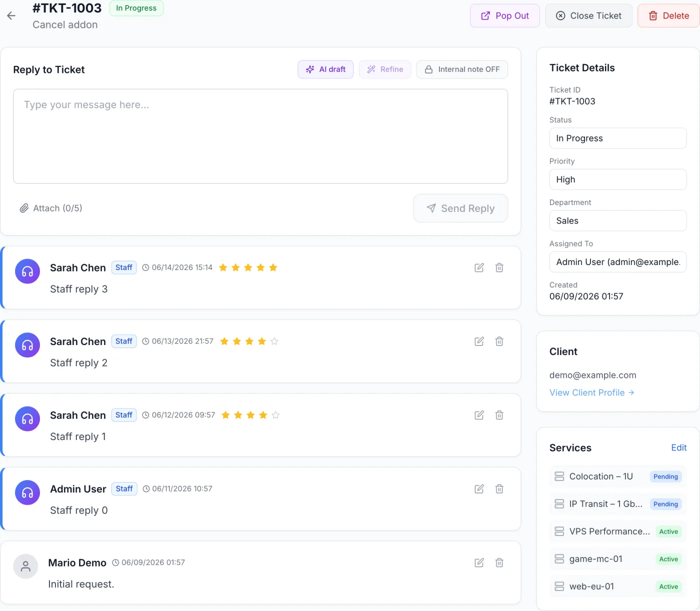Viewport: 700px width, 611px height.
Task: Click the In Progress badge beside ticket title
Action: pos(136,8)
